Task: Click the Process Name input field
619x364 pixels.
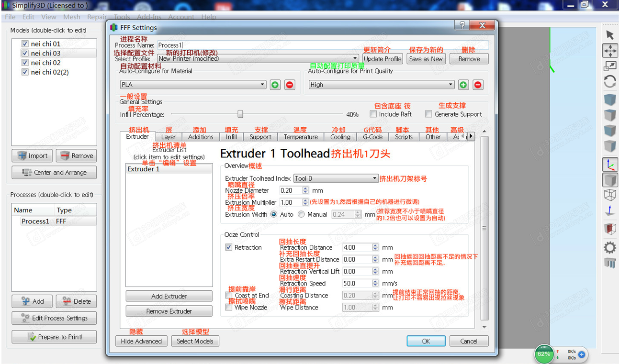Action: (x=323, y=45)
